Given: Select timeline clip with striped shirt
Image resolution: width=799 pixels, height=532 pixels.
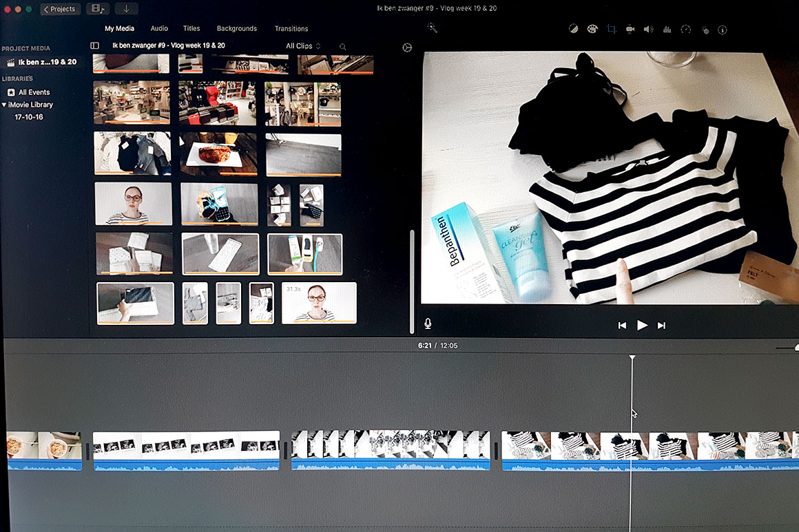Looking at the screenshot, I should coord(650,451).
